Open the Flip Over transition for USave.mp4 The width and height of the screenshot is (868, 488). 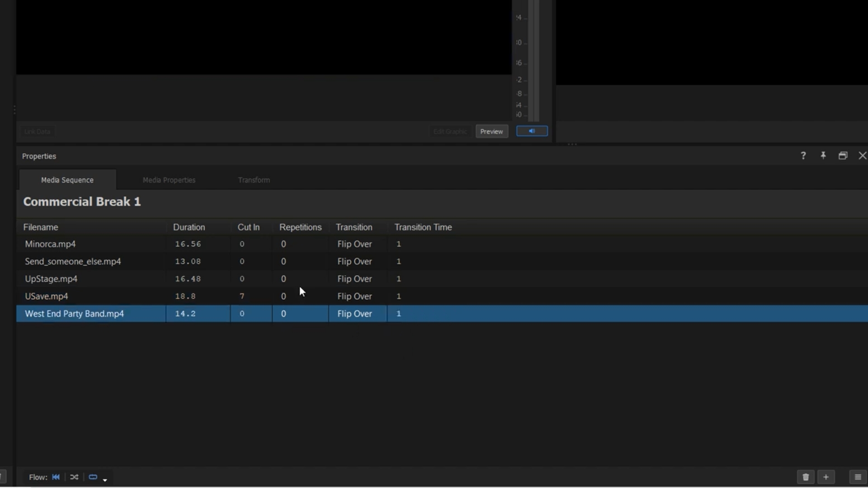click(354, 296)
